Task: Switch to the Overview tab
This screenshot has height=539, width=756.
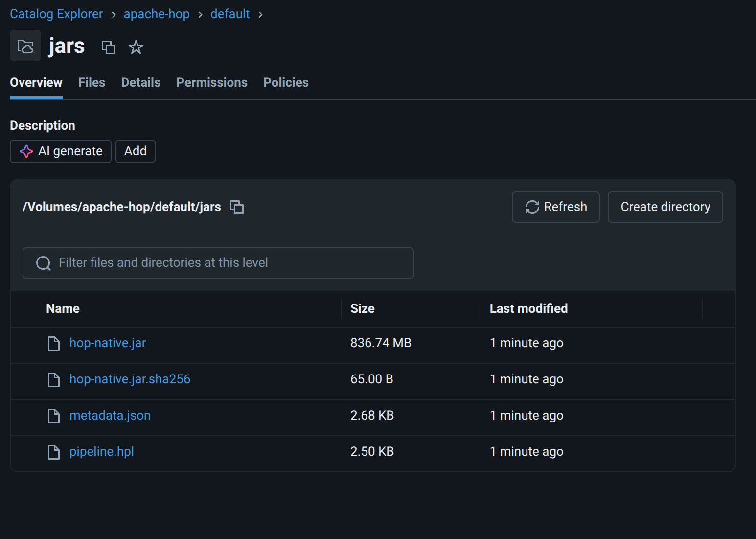Action: [x=36, y=82]
